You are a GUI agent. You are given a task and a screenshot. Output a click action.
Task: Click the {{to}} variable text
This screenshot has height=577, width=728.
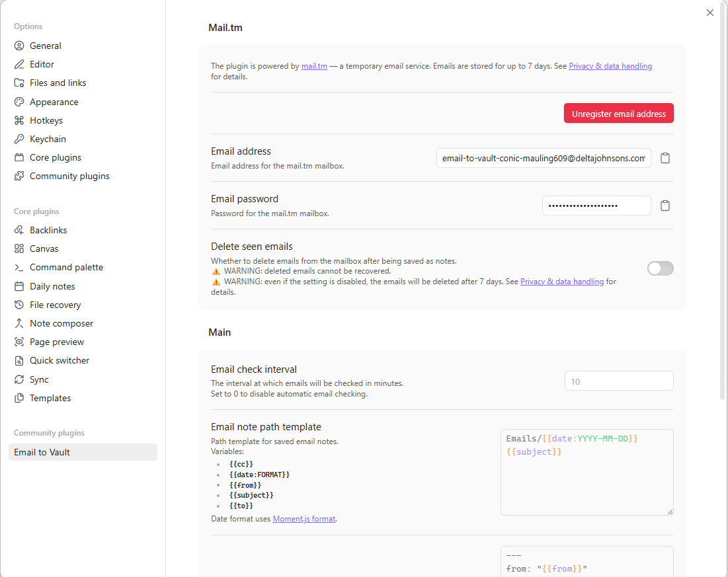point(241,506)
